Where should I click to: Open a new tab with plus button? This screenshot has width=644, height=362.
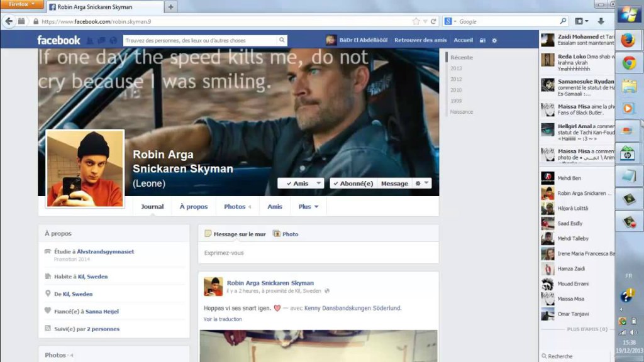pos(170,6)
